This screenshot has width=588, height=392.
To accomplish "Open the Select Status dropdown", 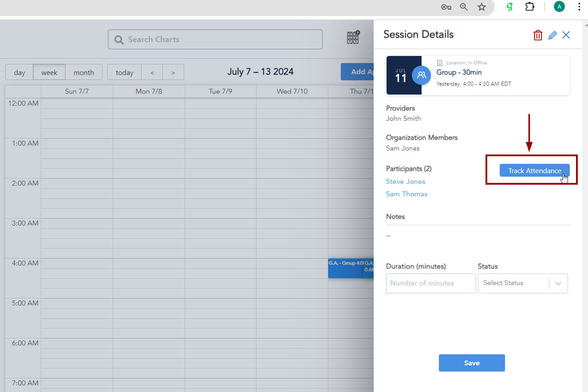I will pyautogui.click(x=523, y=283).
